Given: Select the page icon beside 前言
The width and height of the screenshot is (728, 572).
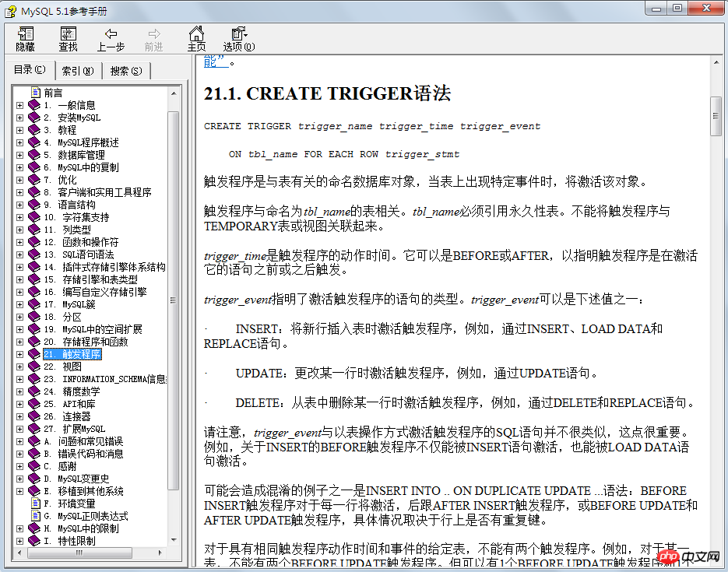Looking at the screenshot, I should [x=36, y=93].
